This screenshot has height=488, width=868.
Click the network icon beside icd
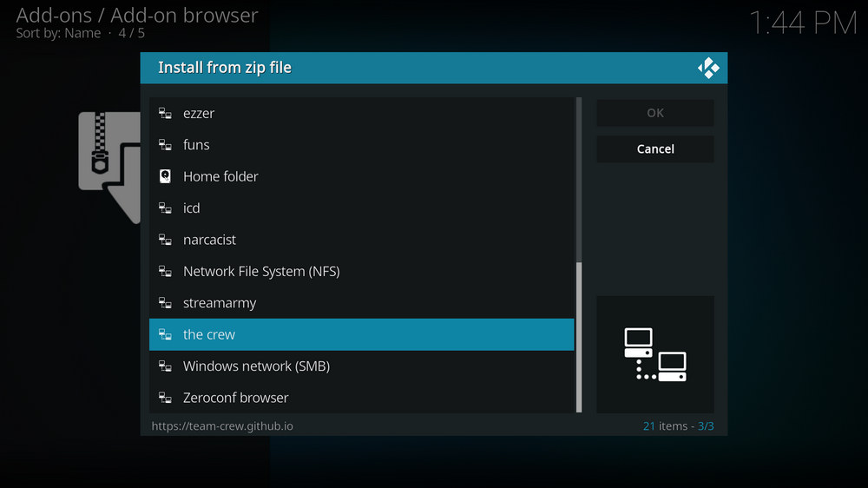[165, 208]
